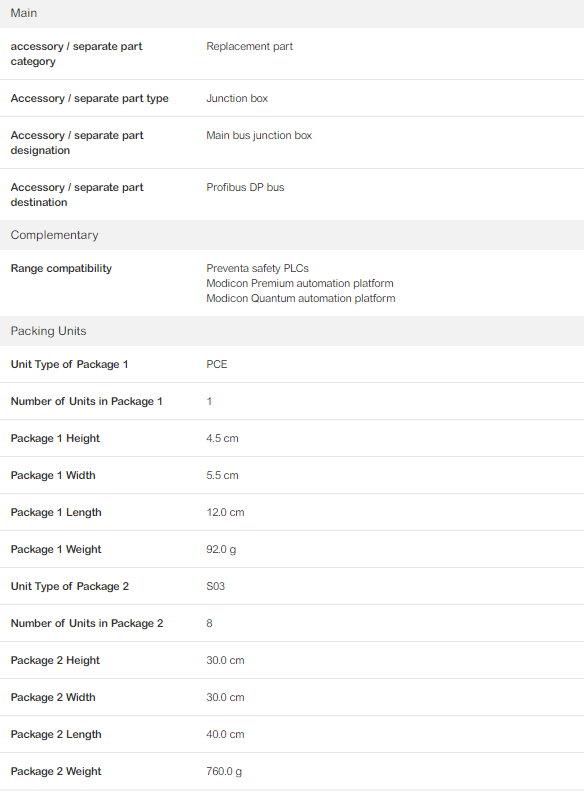Collapse the Main section header
Image resolution: width=587 pixels, height=791 pixels.
pyautogui.click(x=292, y=14)
